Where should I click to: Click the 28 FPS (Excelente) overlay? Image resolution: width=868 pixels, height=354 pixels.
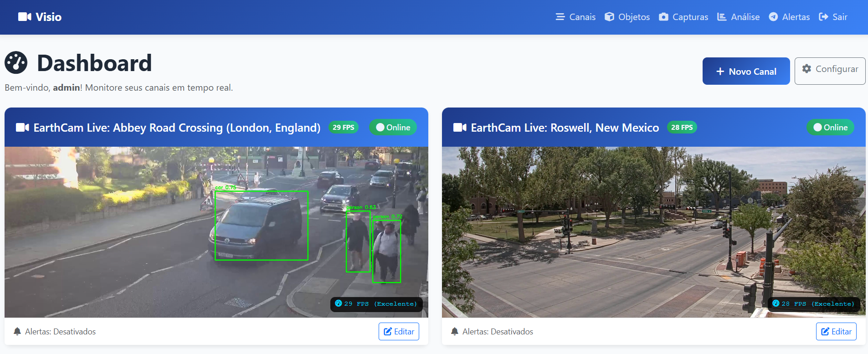click(x=814, y=304)
